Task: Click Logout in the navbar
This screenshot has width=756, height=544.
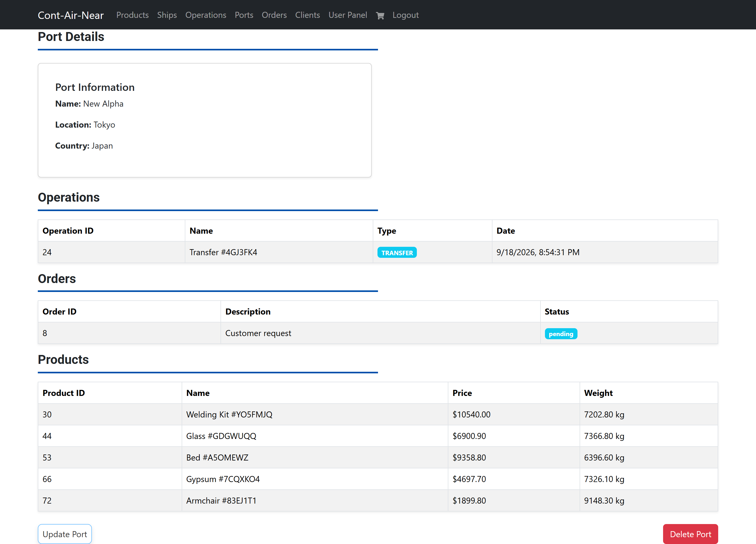Action: coord(405,15)
